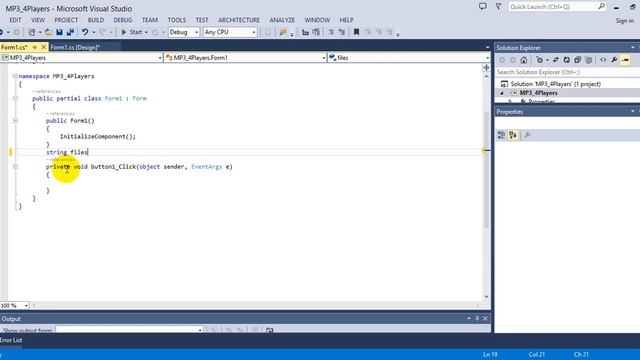
Task: Click the Find in Files toolbar icon
Action: [x=283, y=32]
